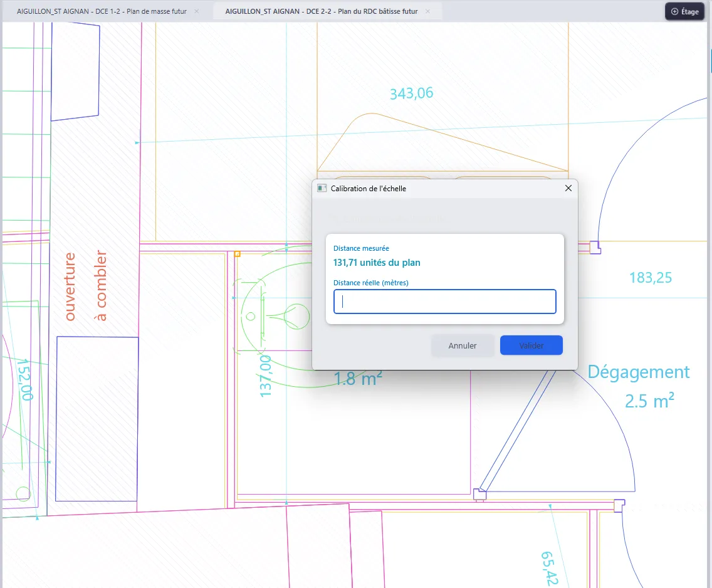Viewport: 712px width, 588px height.
Task: Click the 152,00 dimension label
Action: pos(25,380)
